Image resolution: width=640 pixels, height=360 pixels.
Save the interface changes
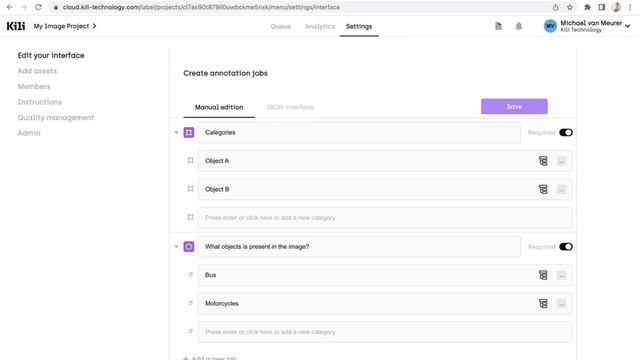(x=514, y=107)
